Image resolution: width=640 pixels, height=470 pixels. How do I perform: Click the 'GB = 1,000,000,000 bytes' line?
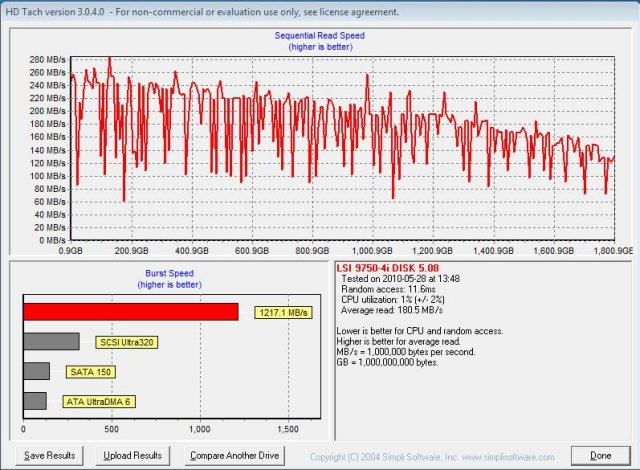click(387, 362)
